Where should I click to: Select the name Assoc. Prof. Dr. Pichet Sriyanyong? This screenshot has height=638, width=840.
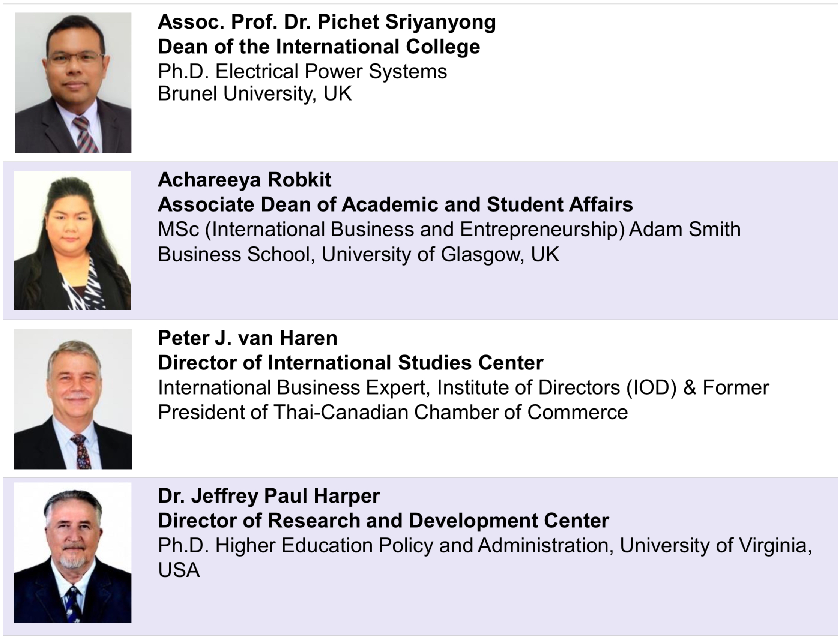326,22
